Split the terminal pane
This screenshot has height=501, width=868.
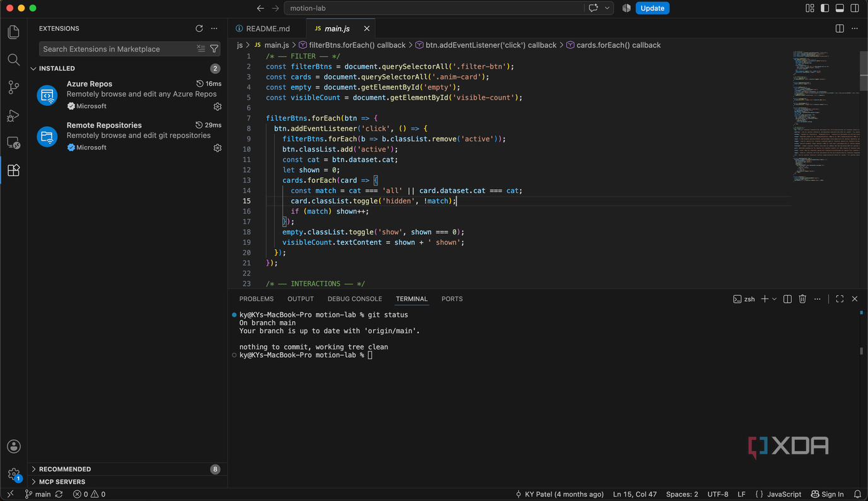(x=787, y=299)
